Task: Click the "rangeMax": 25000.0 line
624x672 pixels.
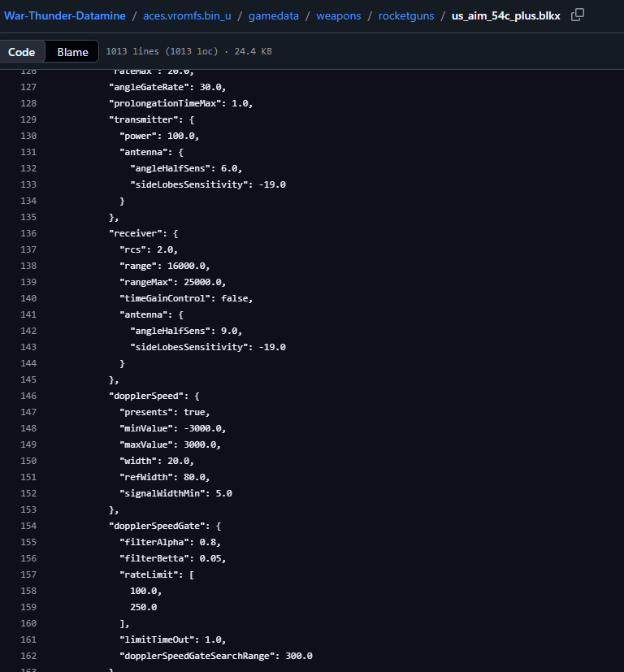Action: click(x=173, y=282)
